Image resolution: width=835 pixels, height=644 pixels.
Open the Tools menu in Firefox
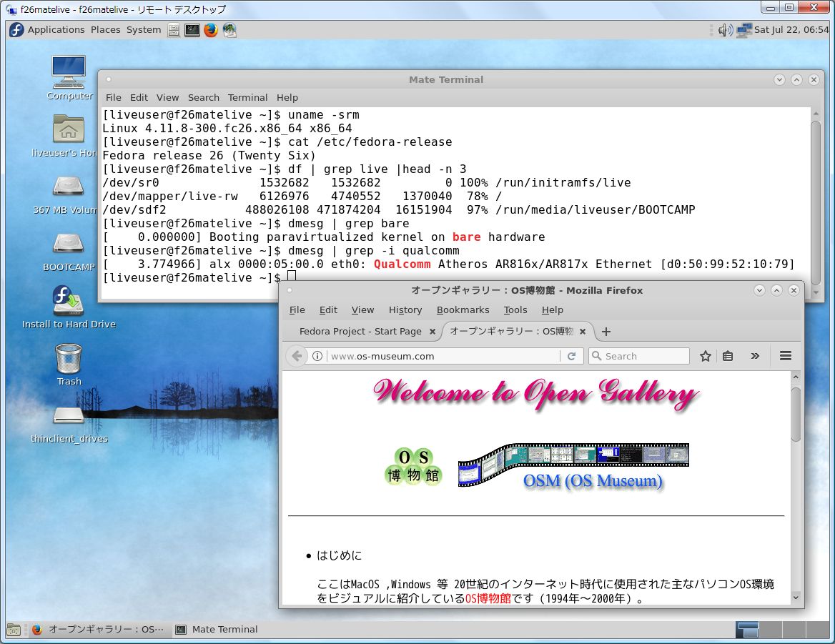(515, 309)
